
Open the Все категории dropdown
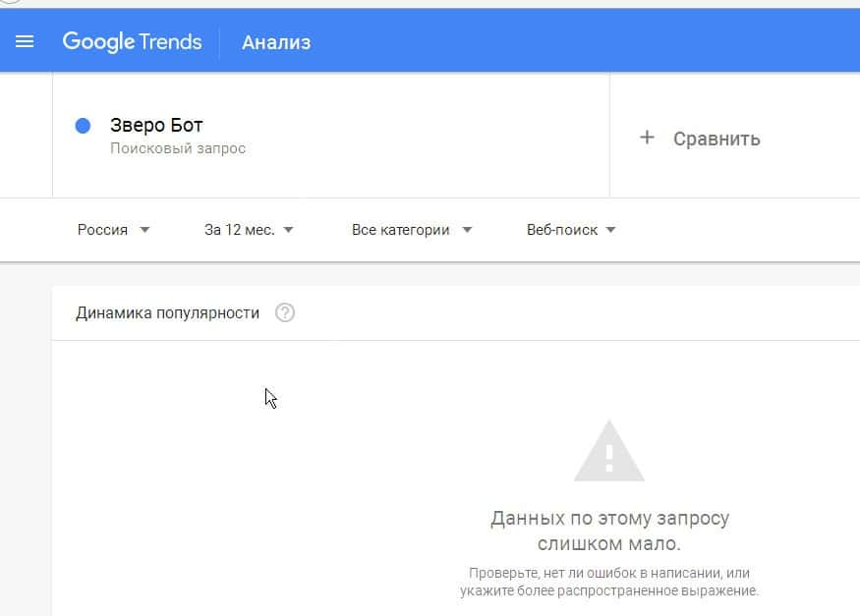[x=401, y=230]
